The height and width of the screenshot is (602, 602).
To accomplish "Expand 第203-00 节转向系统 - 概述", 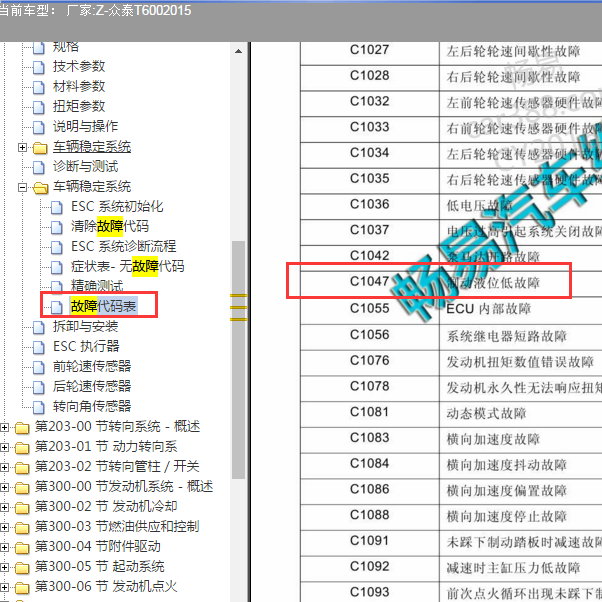I will coord(4,427).
